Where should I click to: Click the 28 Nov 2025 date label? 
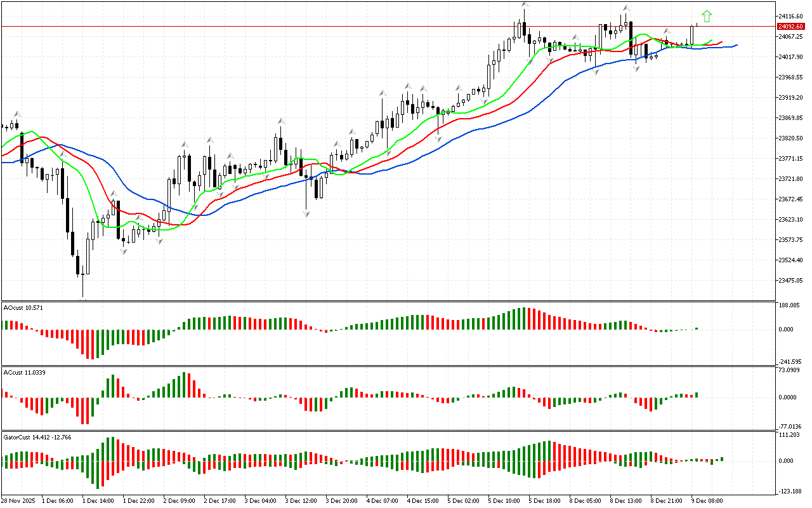18,500
